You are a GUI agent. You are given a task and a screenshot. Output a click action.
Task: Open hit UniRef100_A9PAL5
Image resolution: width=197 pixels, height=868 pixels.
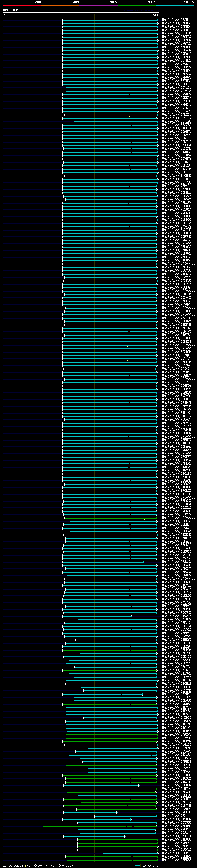click(x=177, y=54)
